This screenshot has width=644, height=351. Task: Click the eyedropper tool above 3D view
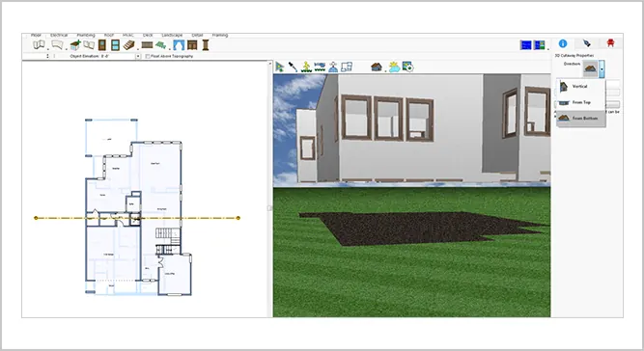[x=293, y=67]
